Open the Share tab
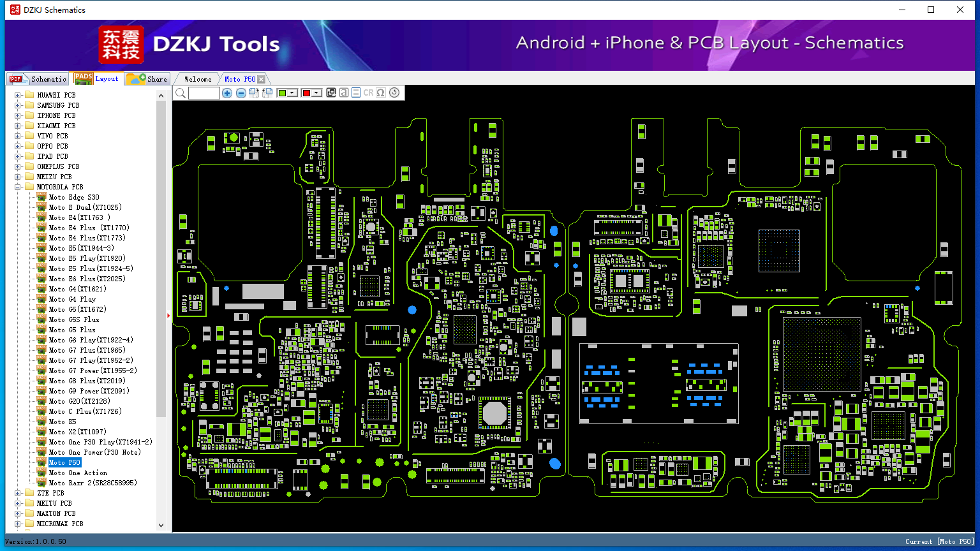Viewport: 980px width, 551px height. 147,78
